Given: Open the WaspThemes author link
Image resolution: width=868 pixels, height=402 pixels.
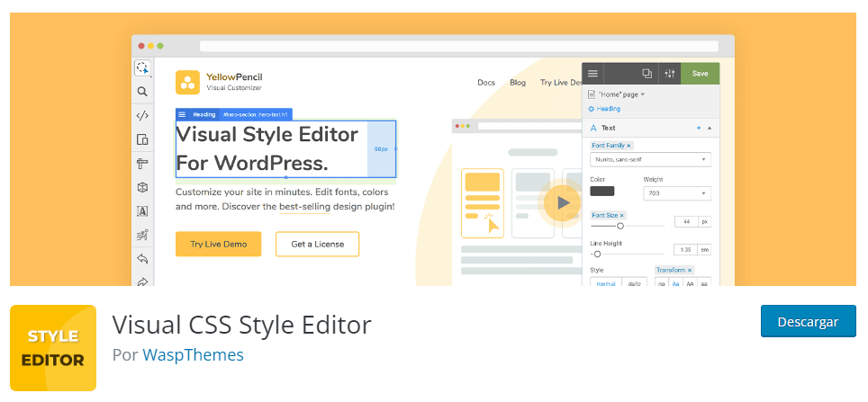Looking at the screenshot, I should coord(193,355).
